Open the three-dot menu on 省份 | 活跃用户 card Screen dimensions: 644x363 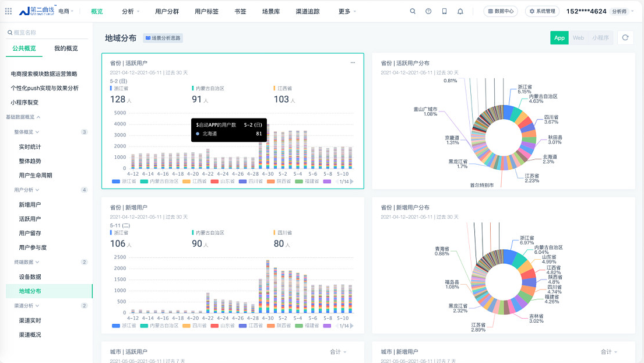(353, 62)
